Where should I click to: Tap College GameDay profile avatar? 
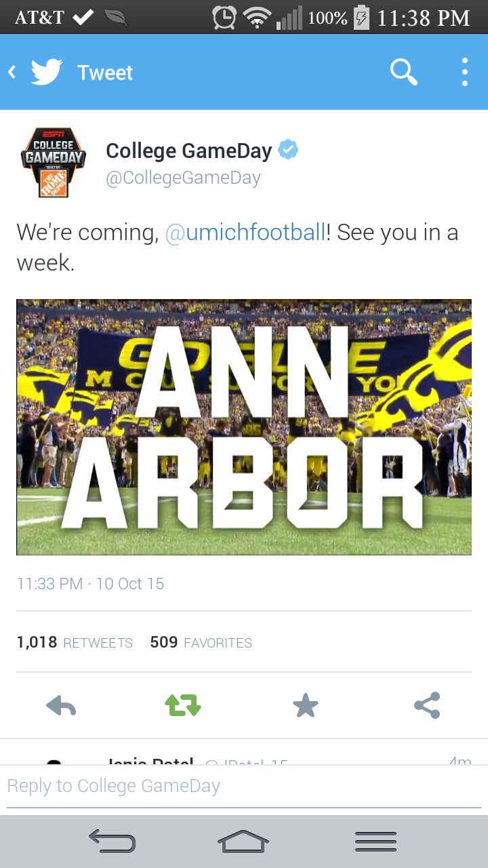(x=53, y=163)
